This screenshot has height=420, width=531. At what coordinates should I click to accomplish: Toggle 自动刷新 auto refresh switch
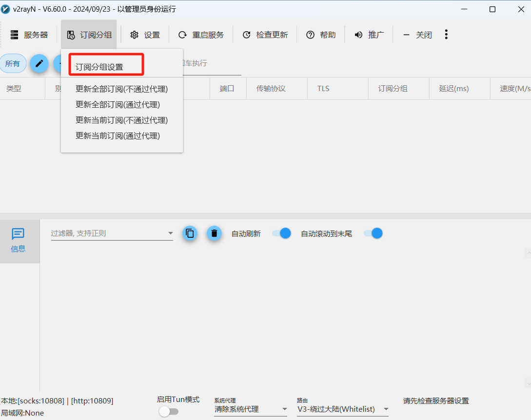pos(281,233)
